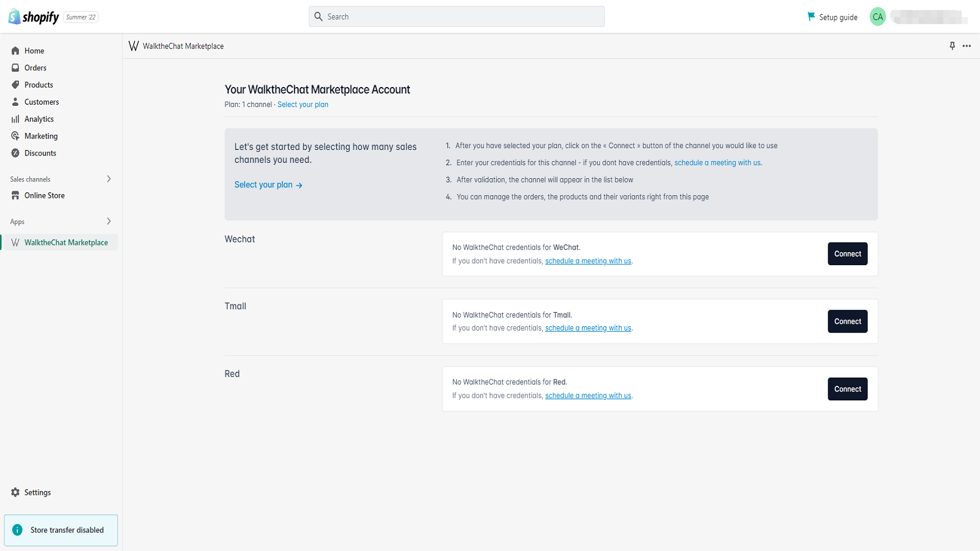Click the Shopify logo
The height and width of the screenshot is (551, 980).
coord(34,17)
